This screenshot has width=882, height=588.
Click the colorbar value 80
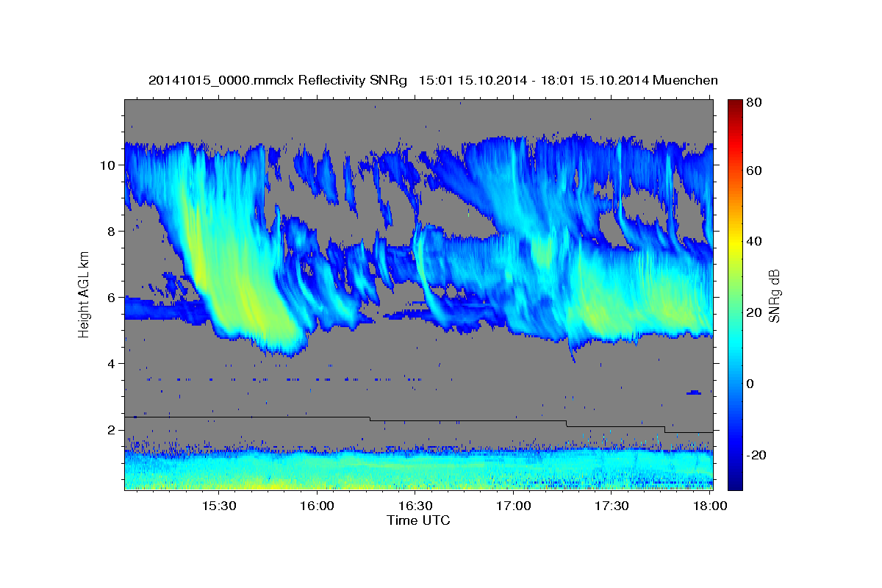pos(753,104)
